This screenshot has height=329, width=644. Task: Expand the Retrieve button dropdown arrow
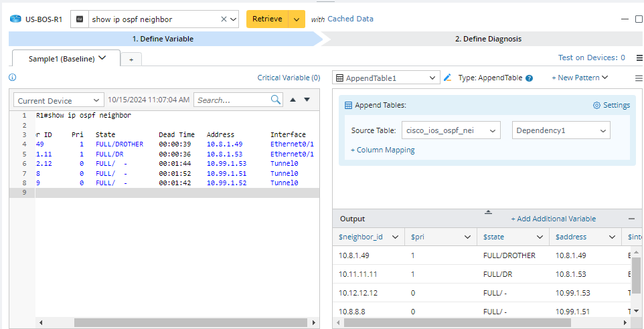point(297,19)
